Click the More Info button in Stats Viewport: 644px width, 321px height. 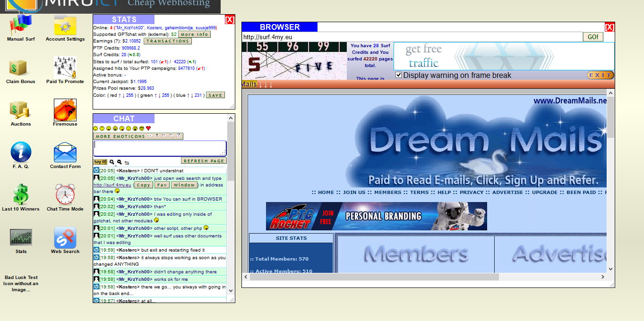[x=194, y=34]
